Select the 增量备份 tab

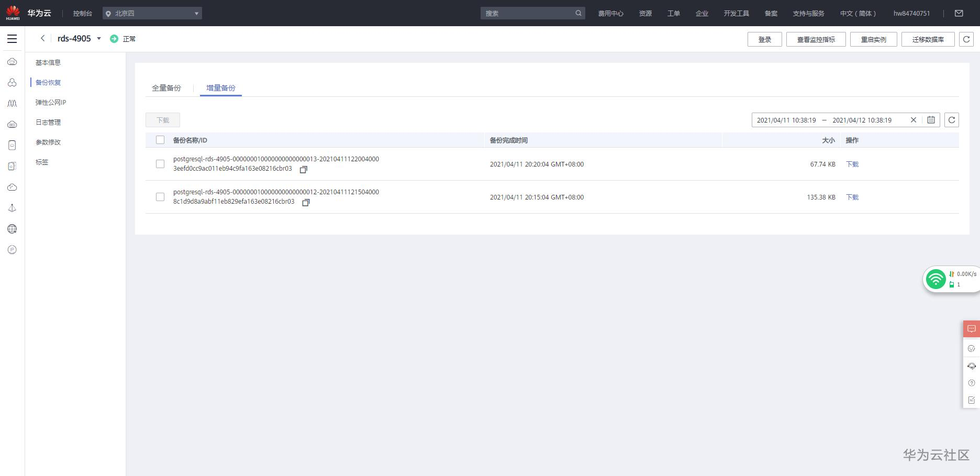click(221, 88)
